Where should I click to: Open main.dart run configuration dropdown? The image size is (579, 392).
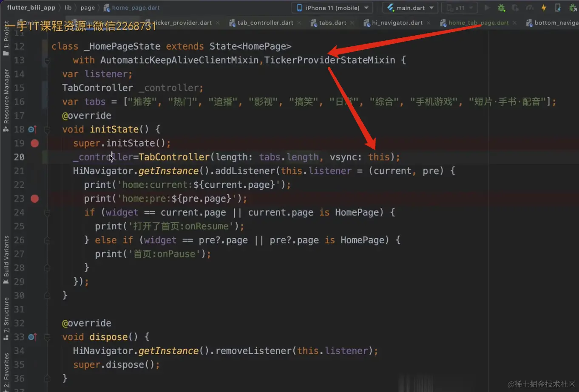click(410, 8)
